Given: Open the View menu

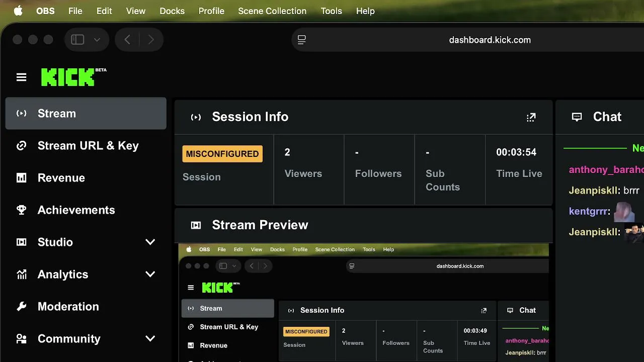Looking at the screenshot, I should click(136, 11).
